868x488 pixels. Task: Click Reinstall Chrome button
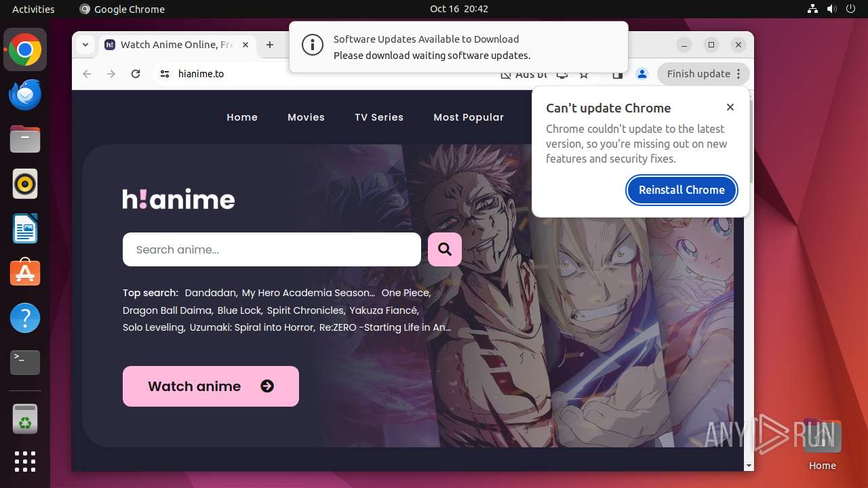[682, 190]
